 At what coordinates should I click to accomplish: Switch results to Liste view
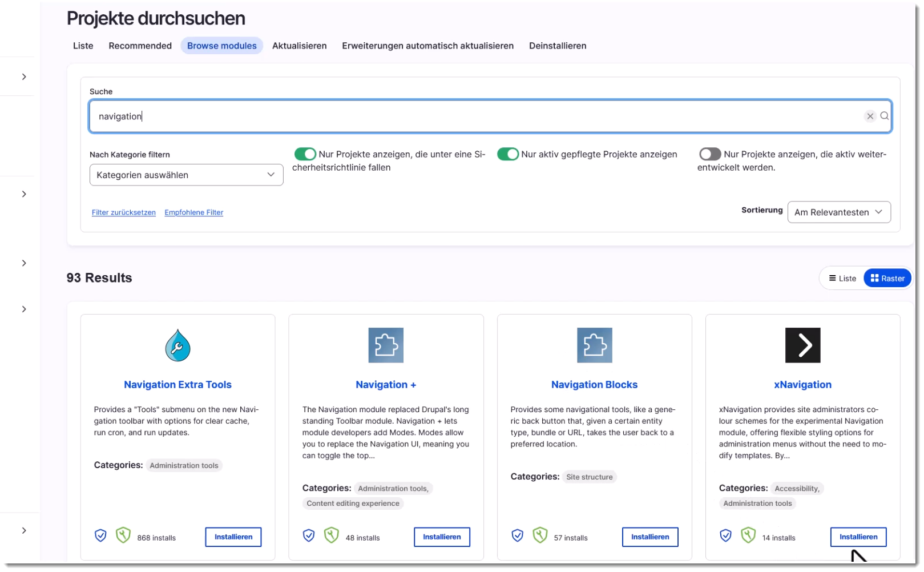[842, 279]
